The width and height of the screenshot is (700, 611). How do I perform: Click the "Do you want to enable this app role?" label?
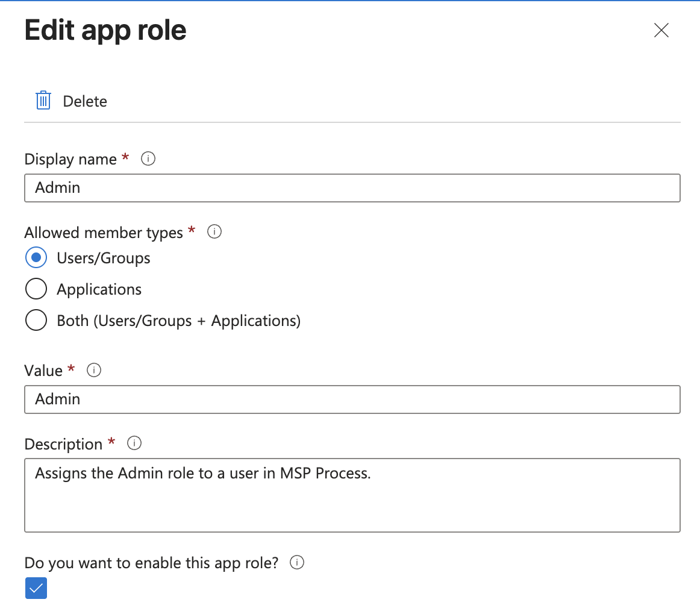(151, 563)
